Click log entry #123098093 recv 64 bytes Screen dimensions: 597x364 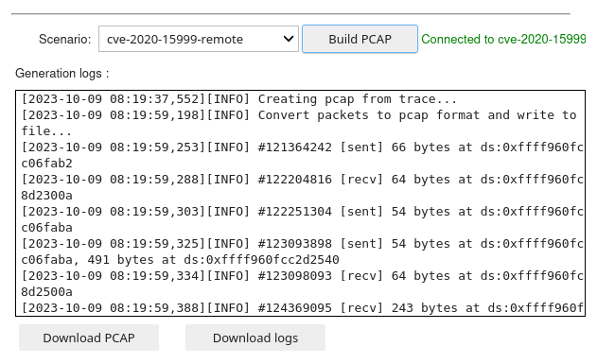tap(302, 284)
